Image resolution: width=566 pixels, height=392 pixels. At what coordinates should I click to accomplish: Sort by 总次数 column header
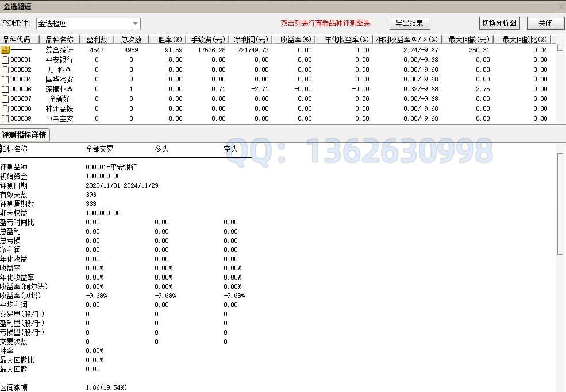[x=131, y=39]
